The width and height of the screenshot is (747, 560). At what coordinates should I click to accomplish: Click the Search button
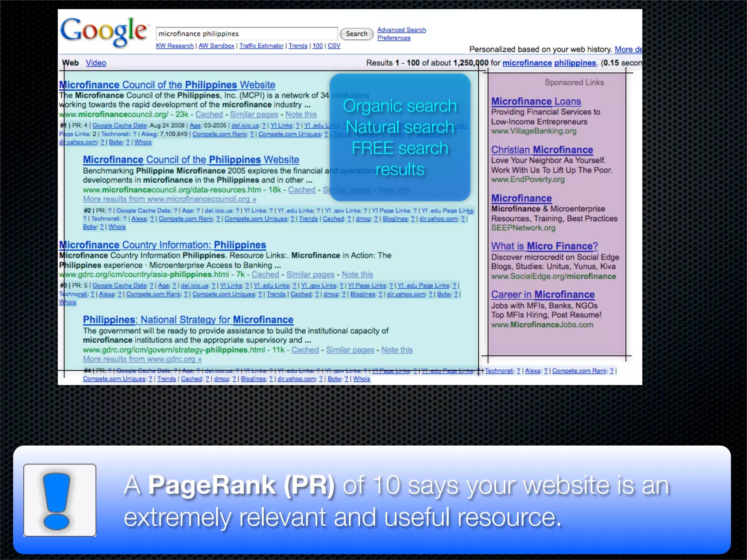click(356, 34)
